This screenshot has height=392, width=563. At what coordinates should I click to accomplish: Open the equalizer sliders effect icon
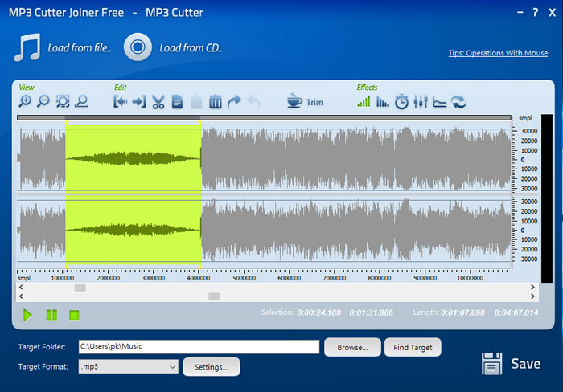[x=420, y=102]
